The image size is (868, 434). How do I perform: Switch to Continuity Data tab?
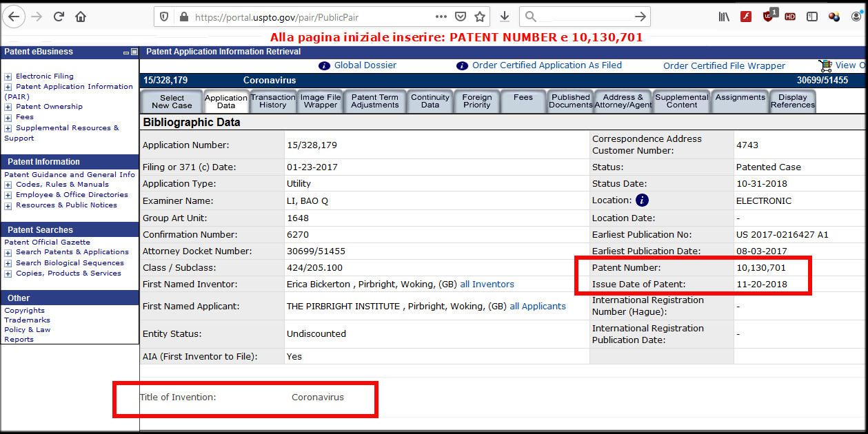(430, 101)
